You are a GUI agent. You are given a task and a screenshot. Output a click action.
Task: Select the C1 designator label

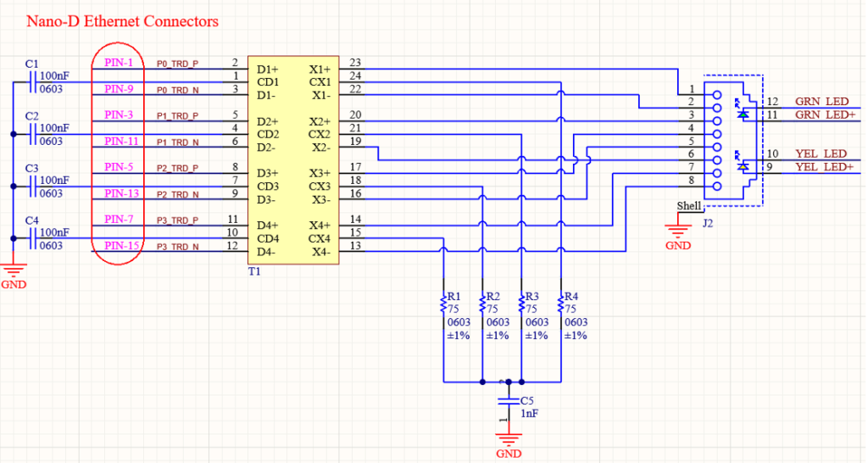coord(32,64)
